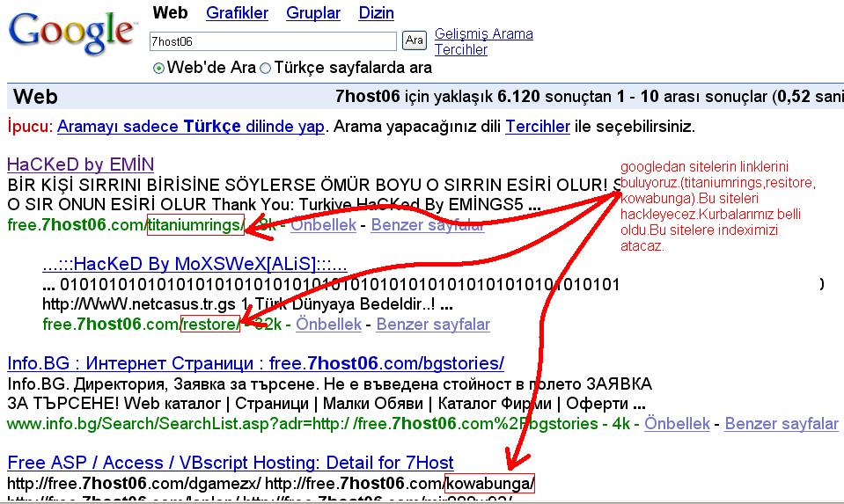
Task: Open the HacKeD By MoXSWeX[ALiS] result
Action: (194, 264)
